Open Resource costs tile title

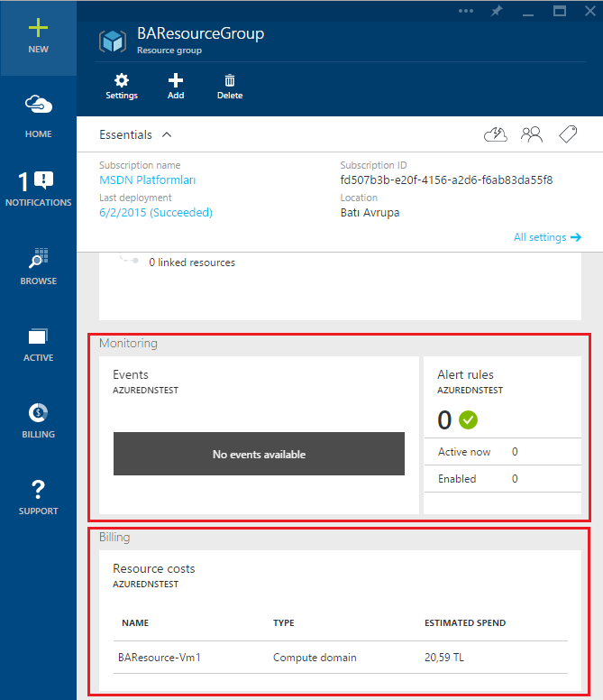154,568
